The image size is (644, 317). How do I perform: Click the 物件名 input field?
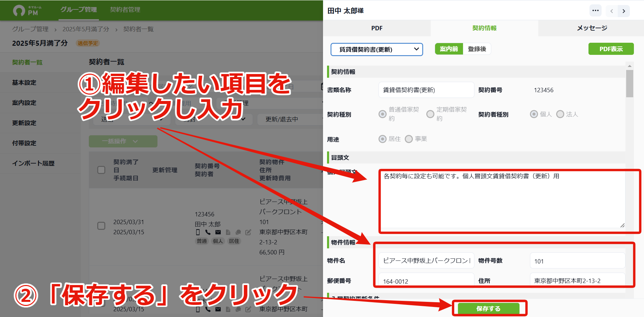[426, 261]
